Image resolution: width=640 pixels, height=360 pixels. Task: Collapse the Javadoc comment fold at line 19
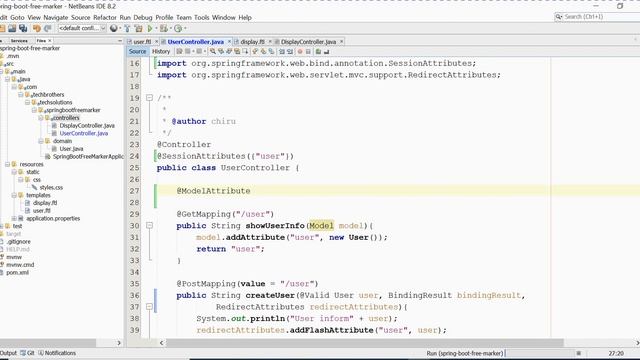tap(149, 98)
